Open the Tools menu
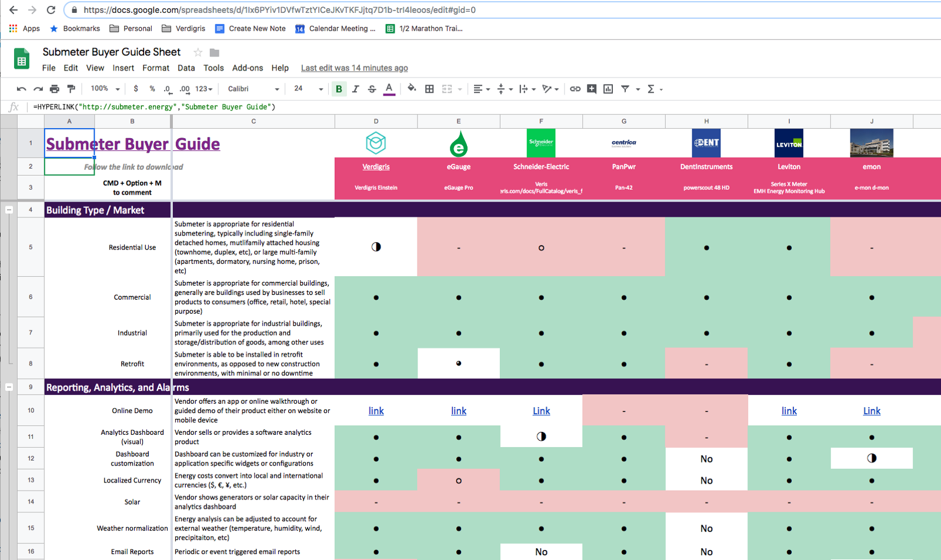This screenshot has width=941, height=560. pyautogui.click(x=213, y=68)
